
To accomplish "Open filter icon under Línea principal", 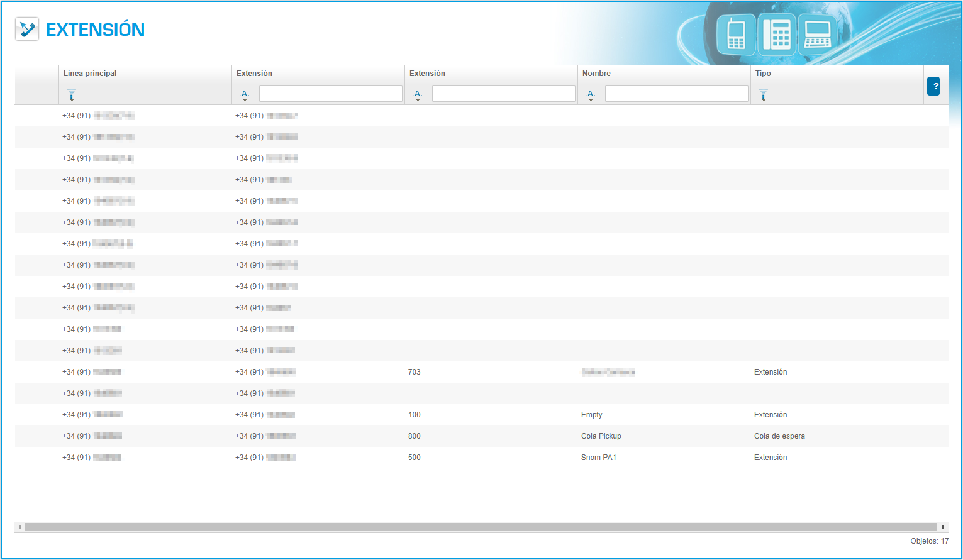I will tap(72, 94).
